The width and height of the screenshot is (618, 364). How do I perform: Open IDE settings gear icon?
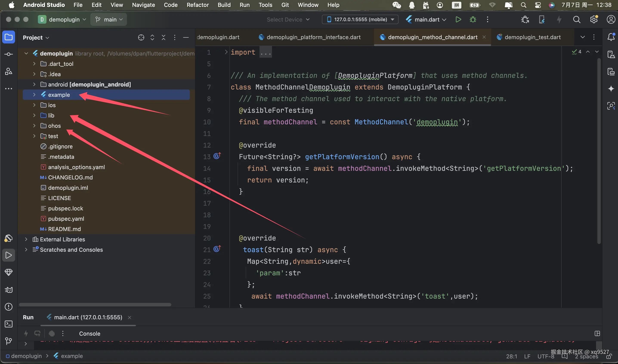(x=594, y=20)
